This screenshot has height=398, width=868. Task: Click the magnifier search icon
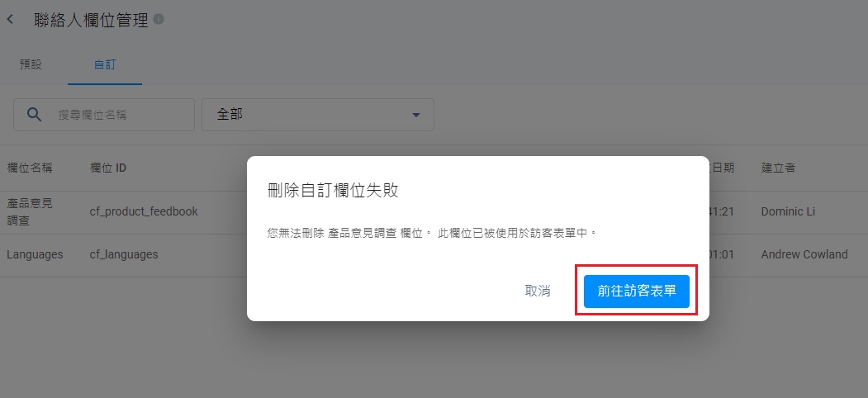(x=35, y=115)
